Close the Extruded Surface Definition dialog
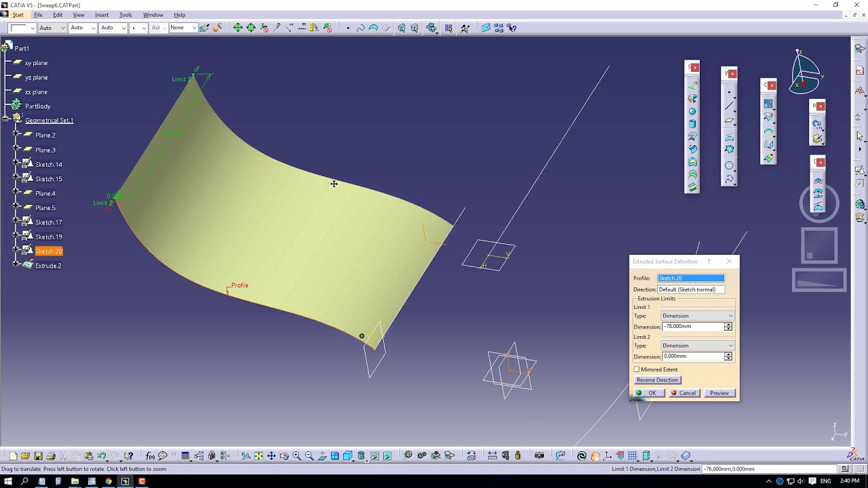Screen dimensions: 868x488 point(729,262)
